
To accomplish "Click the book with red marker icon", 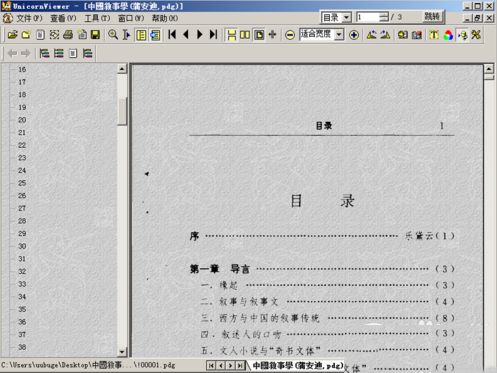I will pos(417,35).
